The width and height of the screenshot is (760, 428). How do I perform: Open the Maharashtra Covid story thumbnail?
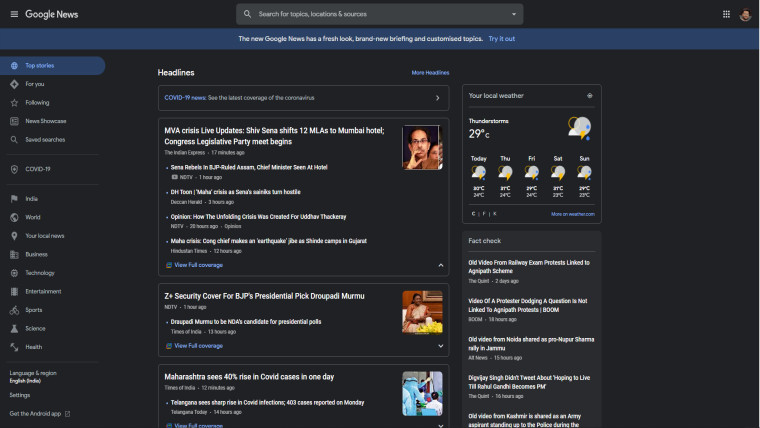point(422,394)
